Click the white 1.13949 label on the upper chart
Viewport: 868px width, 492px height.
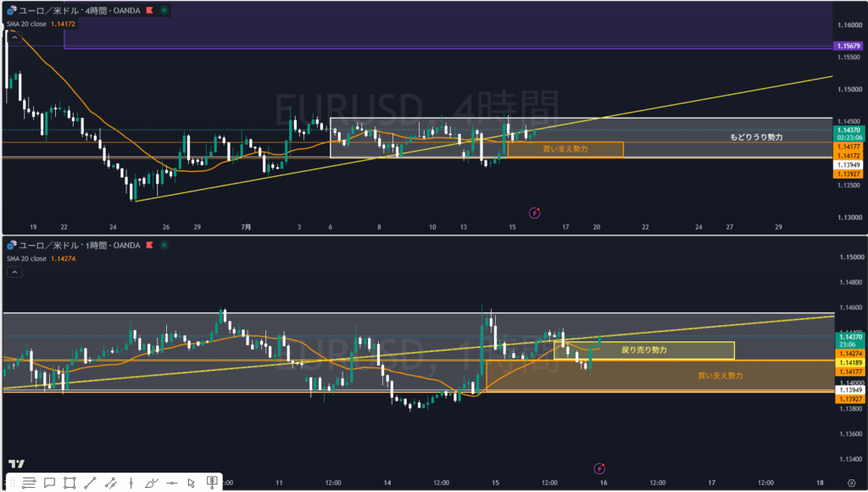[x=848, y=165]
